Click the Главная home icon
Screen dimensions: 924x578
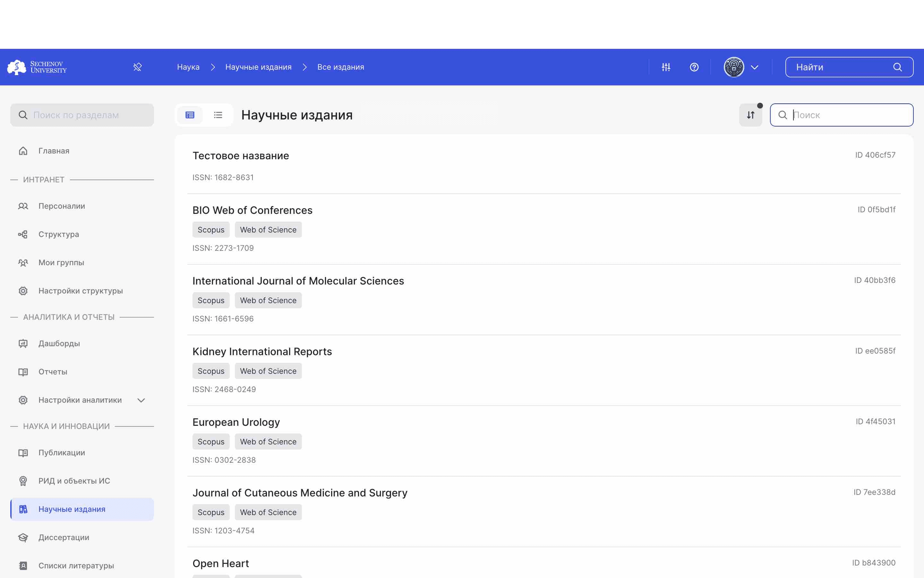pyautogui.click(x=23, y=151)
